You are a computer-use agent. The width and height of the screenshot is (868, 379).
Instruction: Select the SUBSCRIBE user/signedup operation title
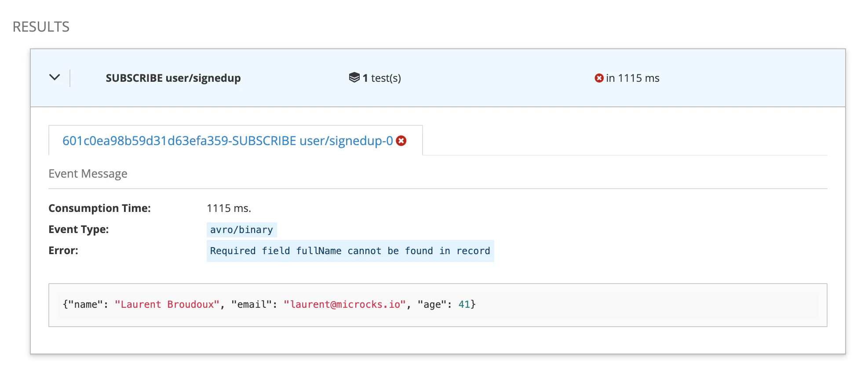point(173,78)
